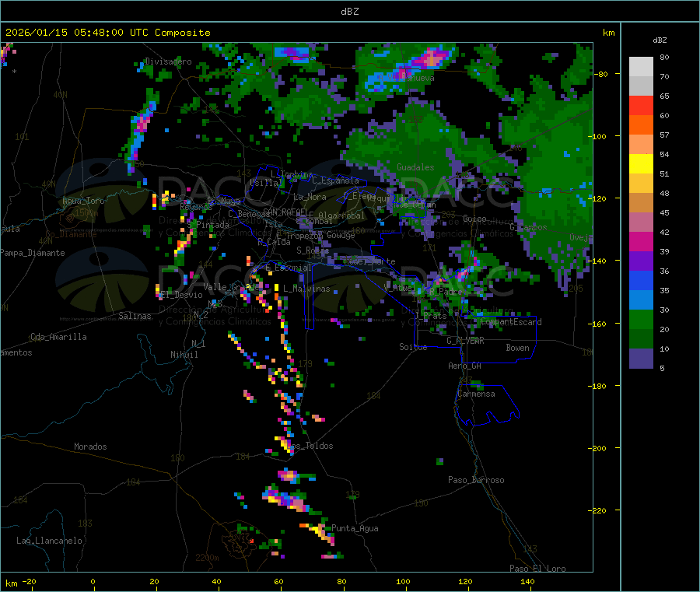700x592 pixels.
Task: Click the light gray 70-80 dBZ legend swatch
Action: pyautogui.click(x=641, y=67)
